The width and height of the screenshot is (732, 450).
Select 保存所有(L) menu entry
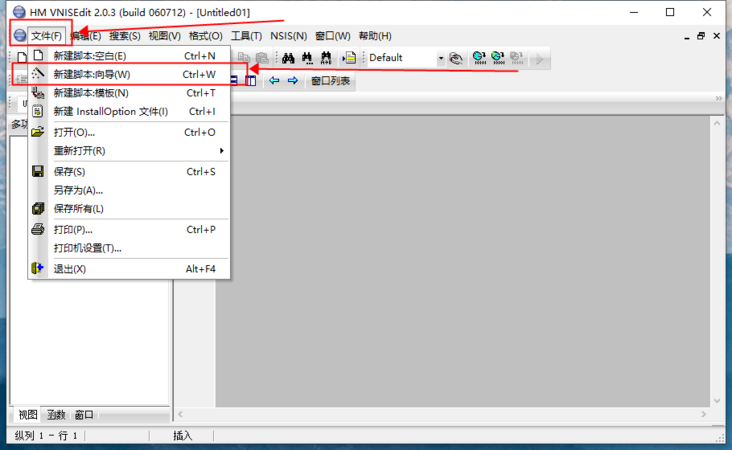point(129,209)
